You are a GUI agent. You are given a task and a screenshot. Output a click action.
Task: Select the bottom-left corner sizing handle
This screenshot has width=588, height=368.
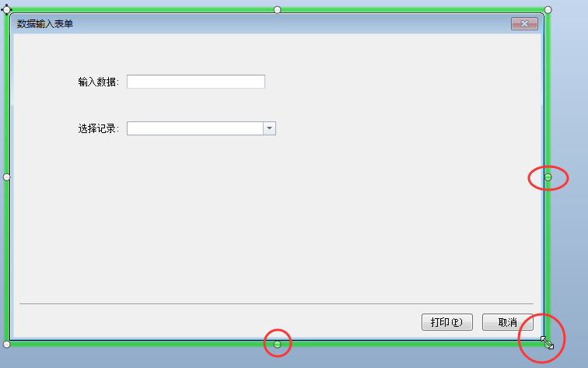tap(7, 344)
